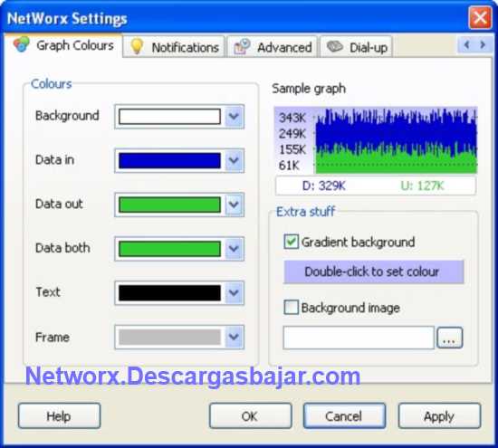
Task: Click the Notifications light bulb icon
Action: (137, 46)
